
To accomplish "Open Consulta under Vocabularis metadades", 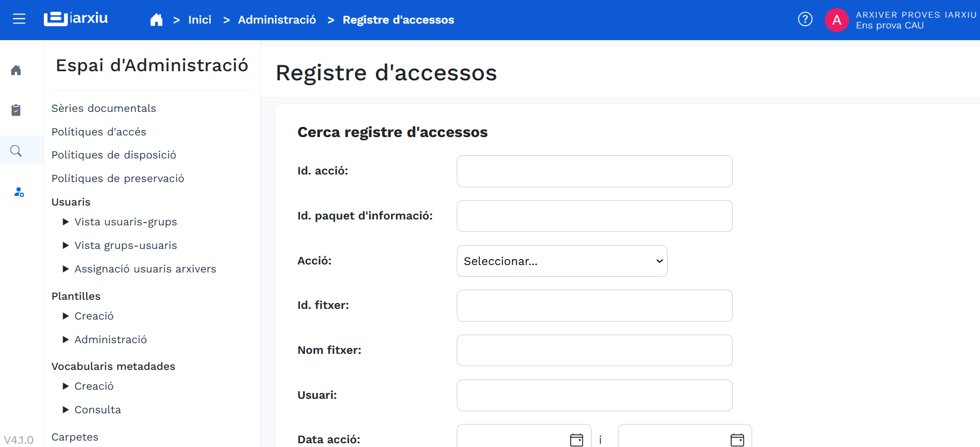I will point(98,410).
